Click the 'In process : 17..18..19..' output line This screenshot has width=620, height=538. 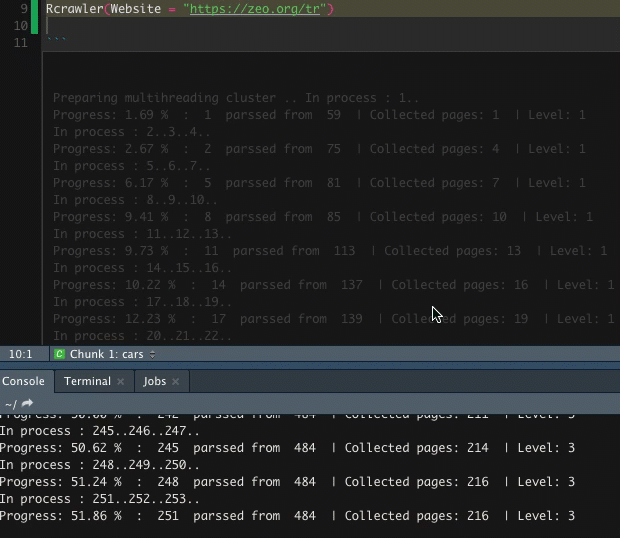[142, 302]
